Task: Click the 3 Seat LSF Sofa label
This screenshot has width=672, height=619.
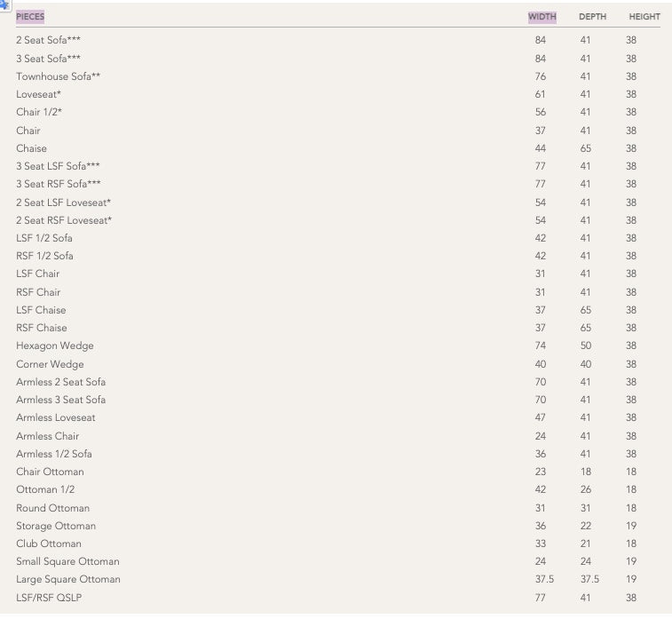Action: [x=58, y=166]
